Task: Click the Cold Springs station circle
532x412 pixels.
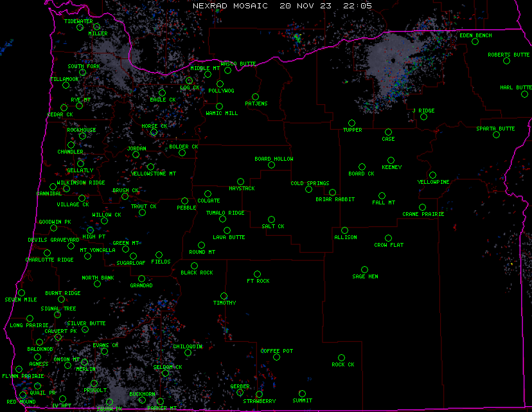Action: point(308,190)
